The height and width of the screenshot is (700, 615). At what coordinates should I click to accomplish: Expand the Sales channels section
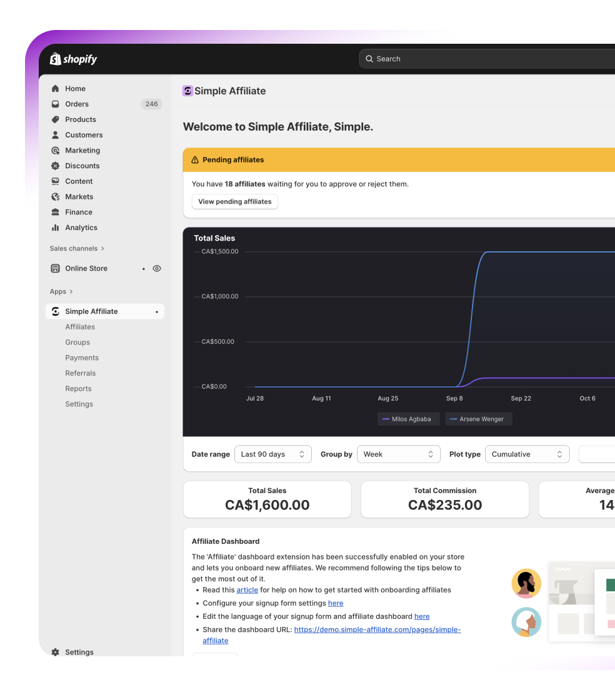point(77,249)
